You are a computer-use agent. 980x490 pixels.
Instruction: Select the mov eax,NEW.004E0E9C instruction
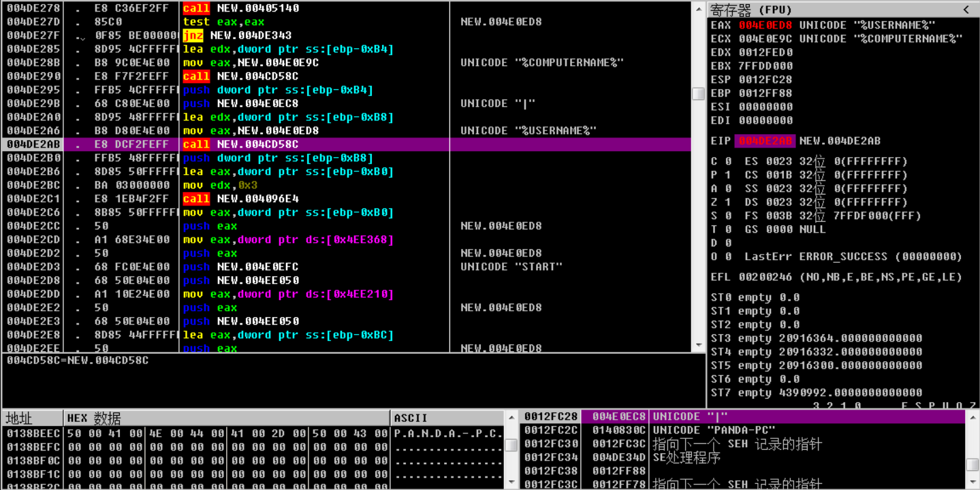346,63
